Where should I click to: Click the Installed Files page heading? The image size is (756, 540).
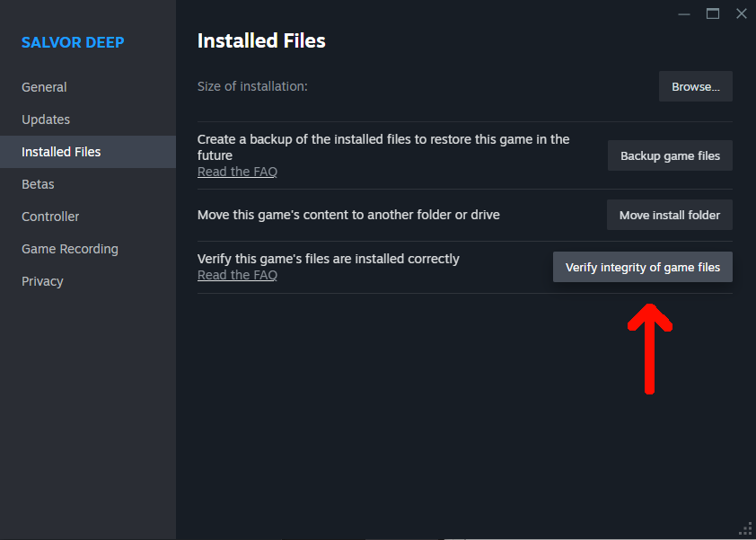point(260,40)
